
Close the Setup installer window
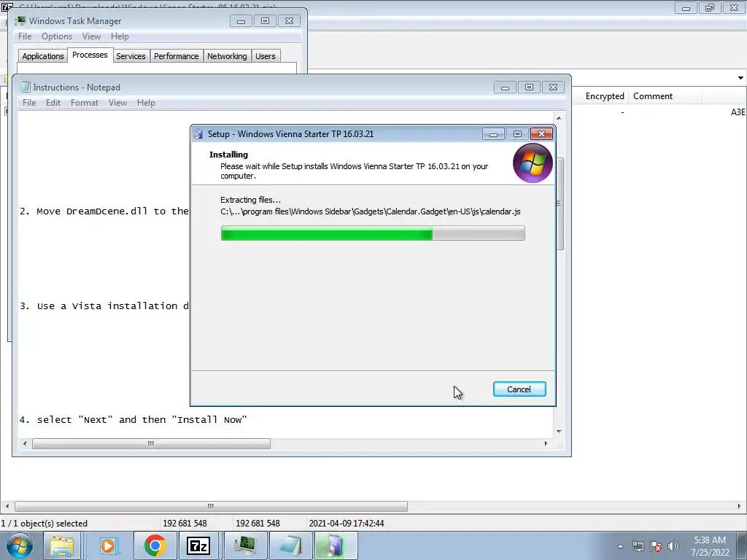click(542, 134)
